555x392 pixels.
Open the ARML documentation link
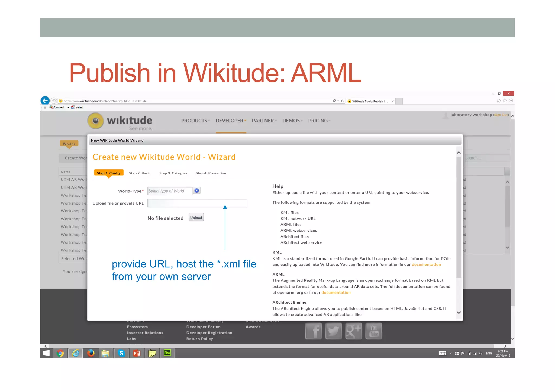point(336,293)
